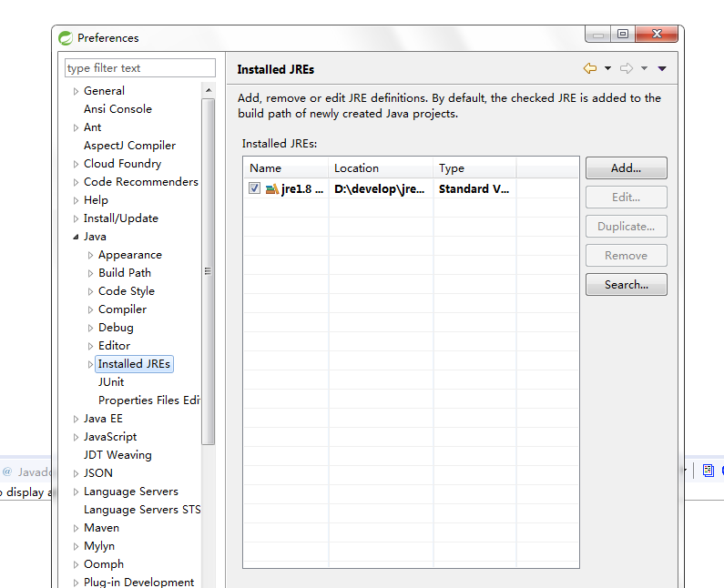Switch to Javadoc tab in background window
724x588 pixels.
point(26,471)
